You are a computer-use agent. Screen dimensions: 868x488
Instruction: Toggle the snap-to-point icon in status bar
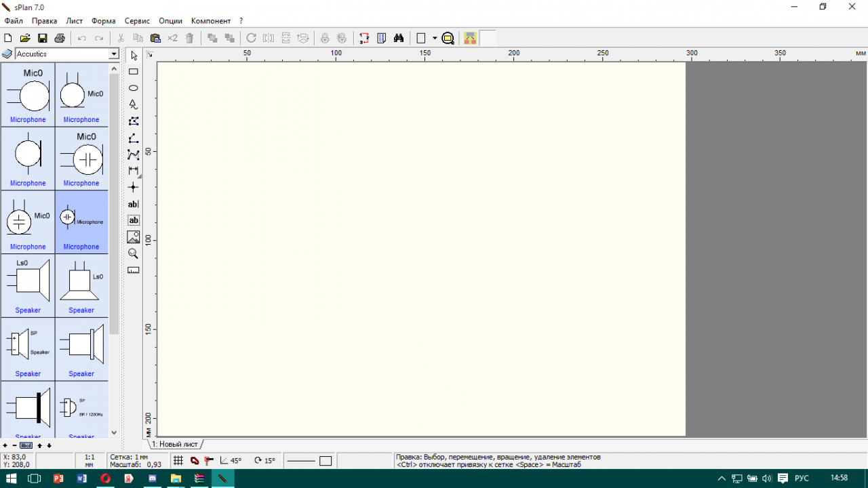209,461
